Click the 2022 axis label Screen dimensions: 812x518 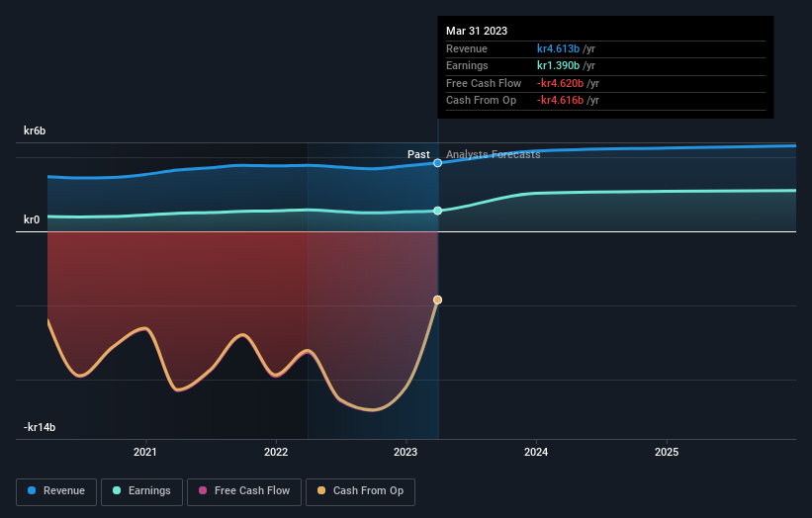pyautogui.click(x=276, y=452)
